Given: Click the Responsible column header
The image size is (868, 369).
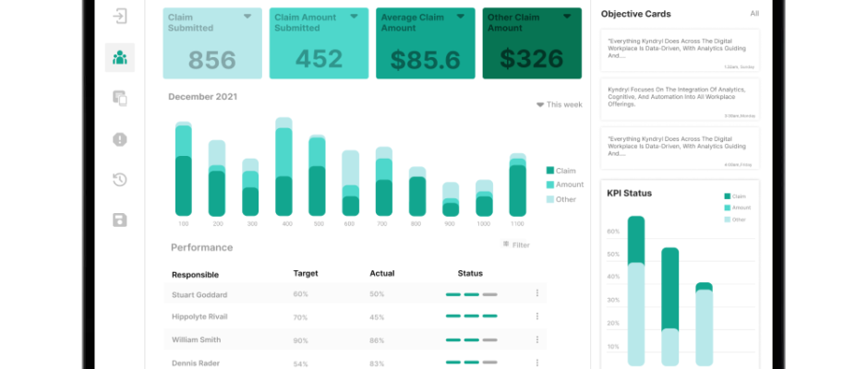Looking at the screenshot, I should click(195, 275).
